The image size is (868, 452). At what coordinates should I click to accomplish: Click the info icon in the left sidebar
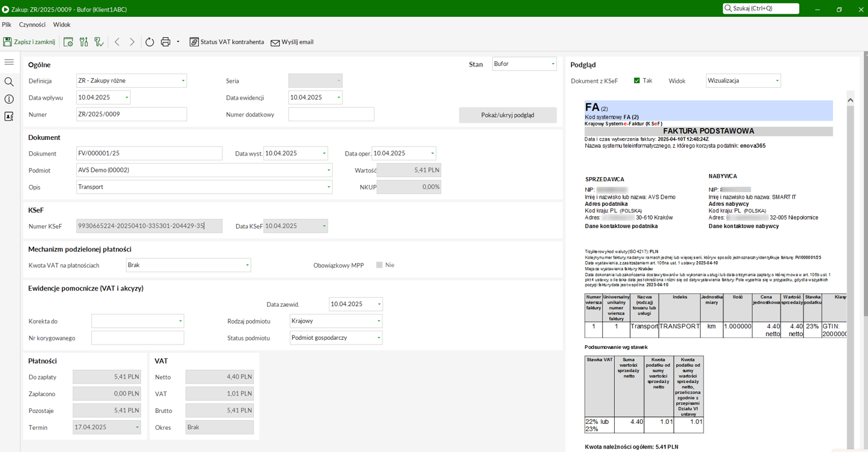click(9, 99)
